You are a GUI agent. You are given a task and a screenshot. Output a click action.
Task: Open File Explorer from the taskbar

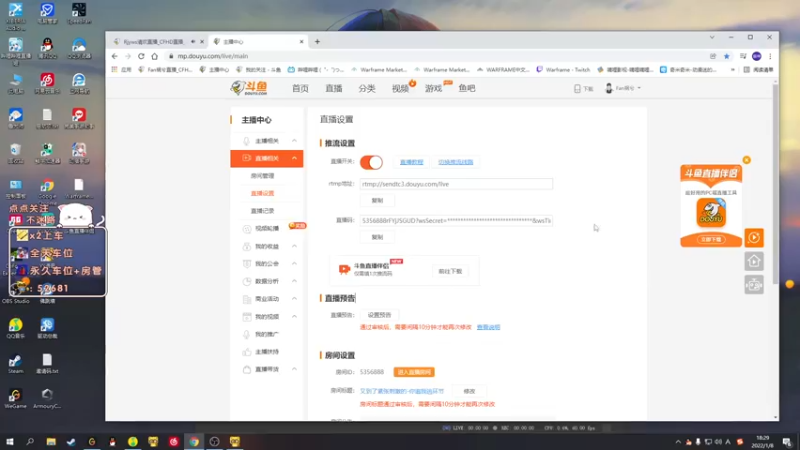[x=51, y=442]
